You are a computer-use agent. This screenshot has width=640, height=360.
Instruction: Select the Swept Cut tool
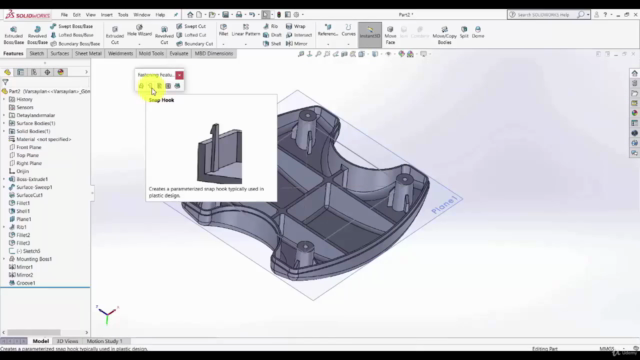point(191,26)
